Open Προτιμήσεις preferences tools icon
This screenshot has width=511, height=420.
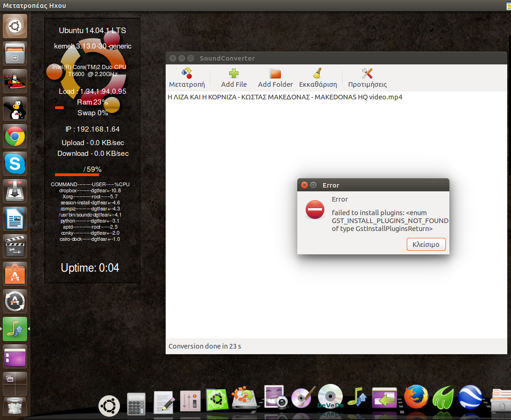[x=367, y=78]
